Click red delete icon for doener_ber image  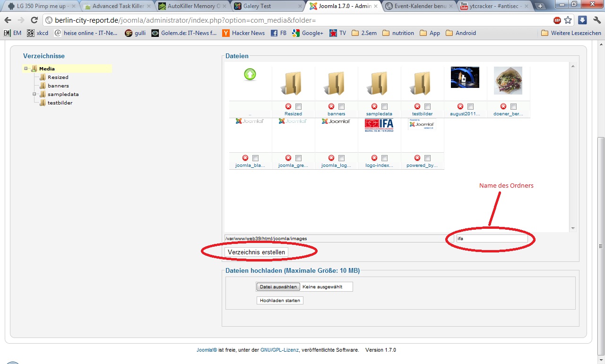click(503, 107)
